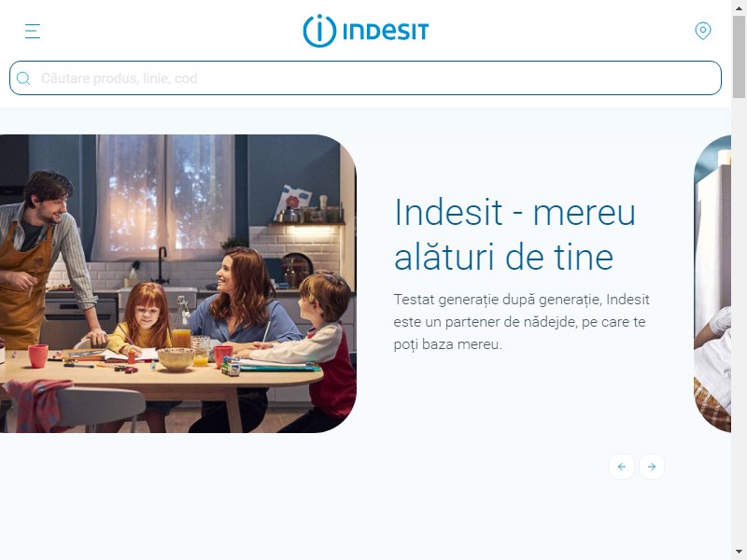This screenshot has height=560, width=747.
Task: Go to the previous carousel slide
Action: (621, 467)
